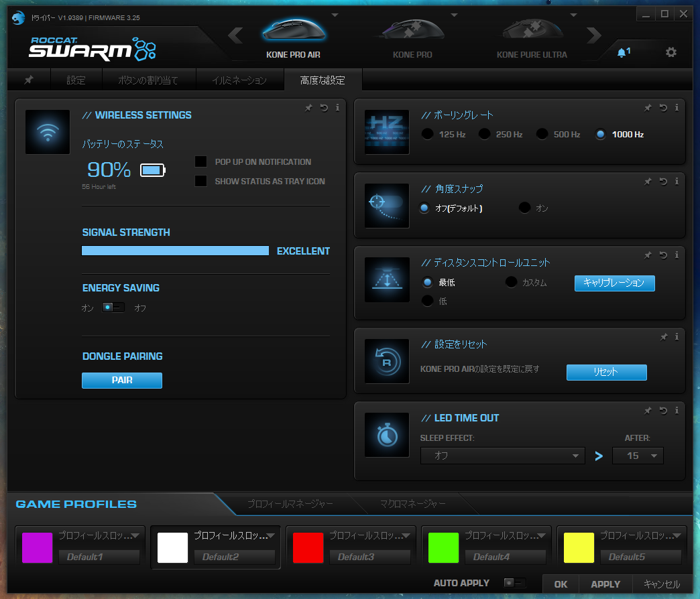
Task: Select 125 Hz polling rate
Action: [x=427, y=134]
